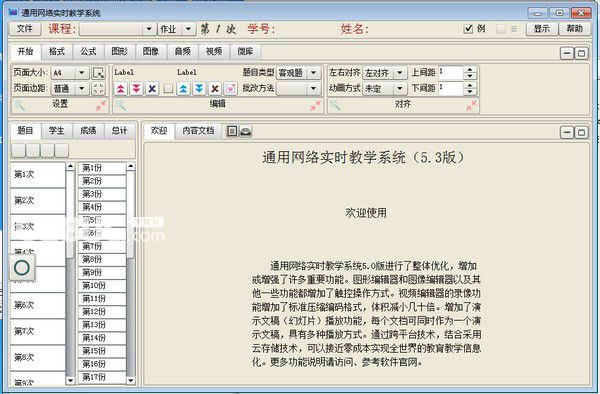This screenshot has width=600, height=394.
Task: Open the 成绩 tab in left panel
Action: 88,131
